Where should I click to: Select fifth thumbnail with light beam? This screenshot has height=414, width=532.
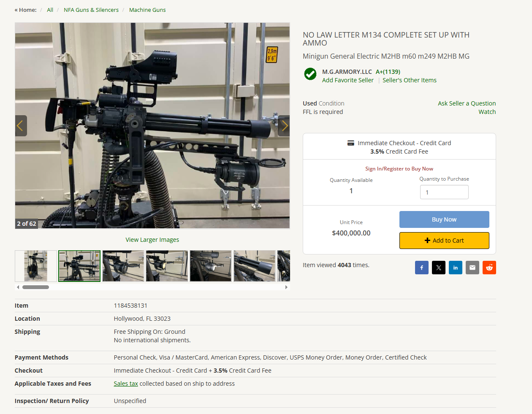point(211,266)
